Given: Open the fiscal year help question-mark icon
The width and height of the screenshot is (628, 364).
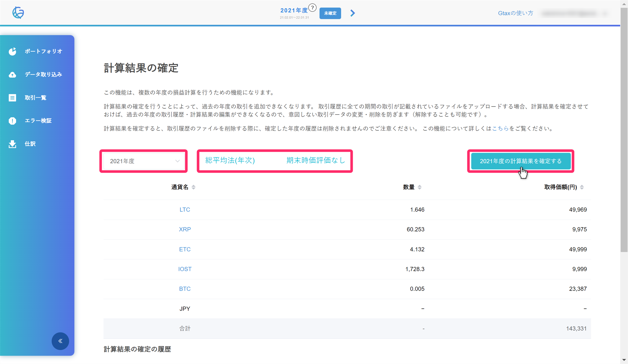Looking at the screenshot, I should (312, 8).
